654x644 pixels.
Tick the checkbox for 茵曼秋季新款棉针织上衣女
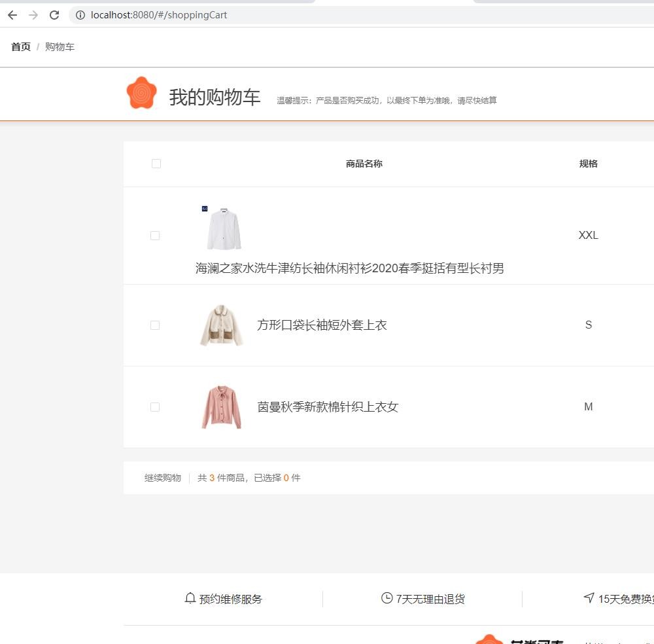coord(155,407)
